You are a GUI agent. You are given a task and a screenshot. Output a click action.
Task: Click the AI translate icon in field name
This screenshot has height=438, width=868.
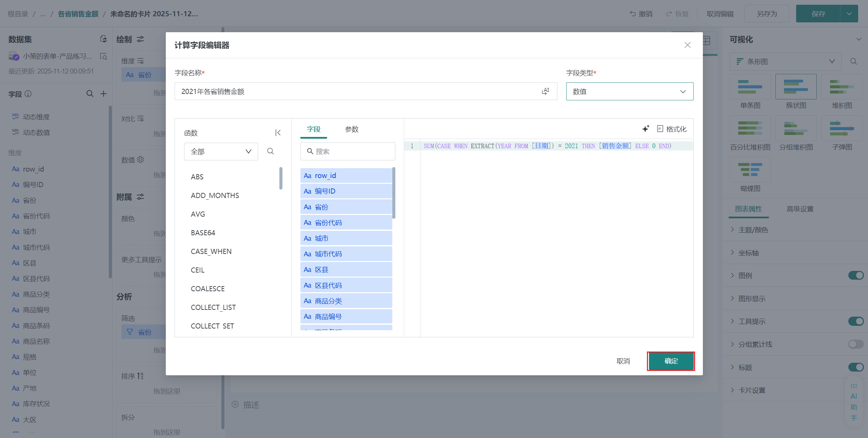545,91
